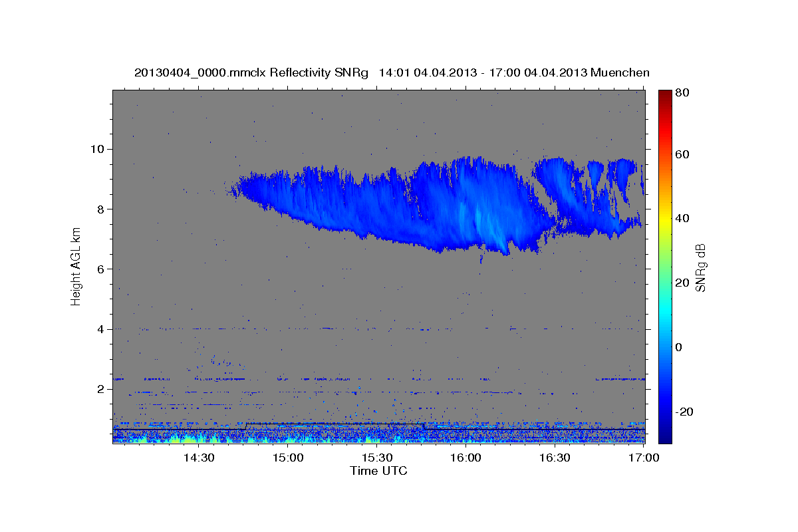Click the yellow band of the colorbar
Image resolution: width=798 pixels, height=532 pixels.
coord(664,219)
